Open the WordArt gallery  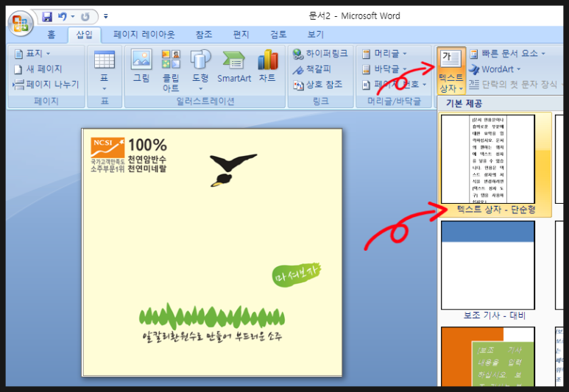click(495, 69)
